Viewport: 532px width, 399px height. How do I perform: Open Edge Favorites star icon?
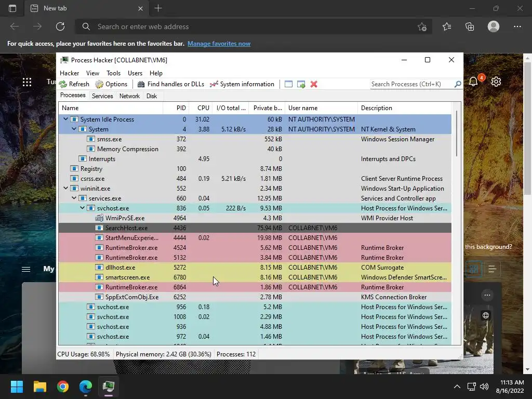click(447, 26)
